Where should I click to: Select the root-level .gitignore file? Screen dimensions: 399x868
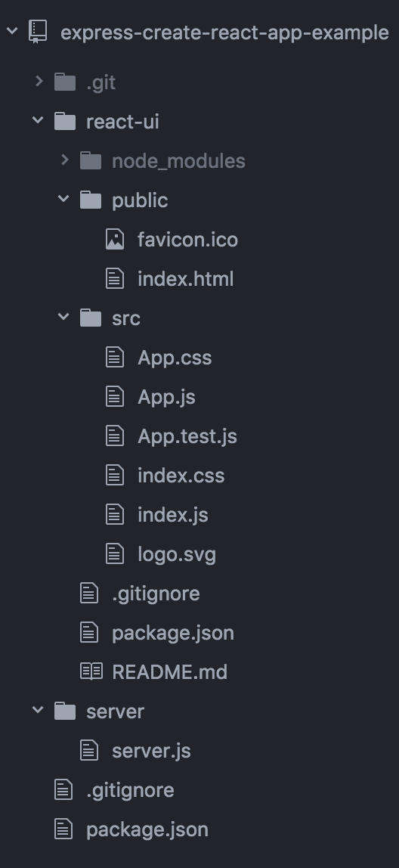[x=130, y=790]
